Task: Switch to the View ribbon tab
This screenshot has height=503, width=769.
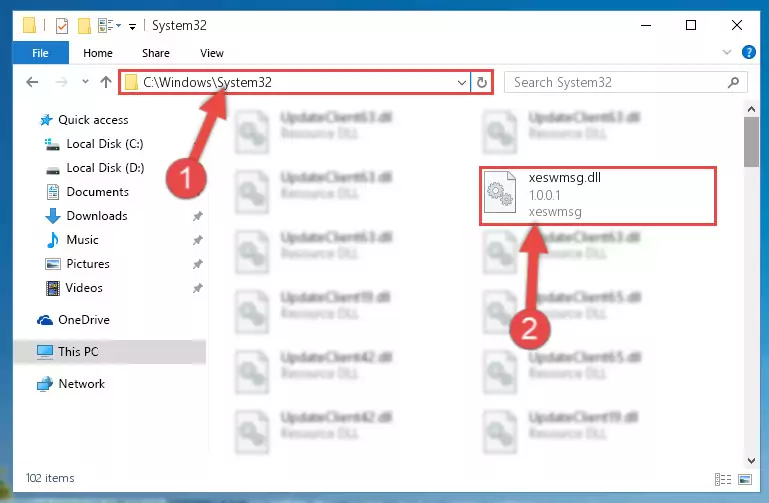Action: coord(211,53)
